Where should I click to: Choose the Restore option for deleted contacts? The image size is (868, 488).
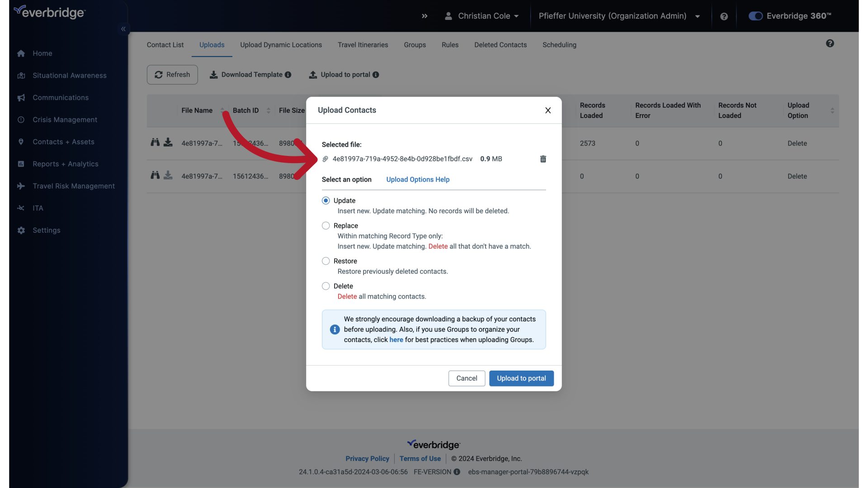(x=326, y=261)
